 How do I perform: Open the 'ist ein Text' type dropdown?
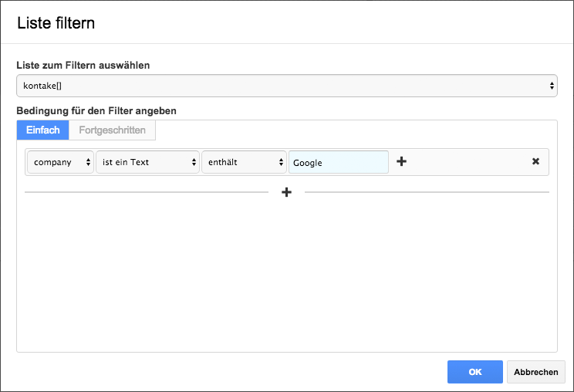(x=148, y=162)
